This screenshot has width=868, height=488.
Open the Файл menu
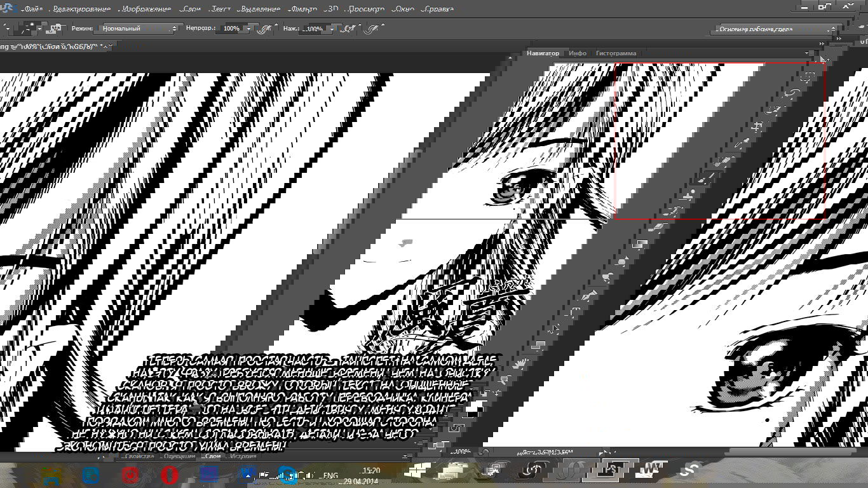pyautogui.click(x=33, y=10)
